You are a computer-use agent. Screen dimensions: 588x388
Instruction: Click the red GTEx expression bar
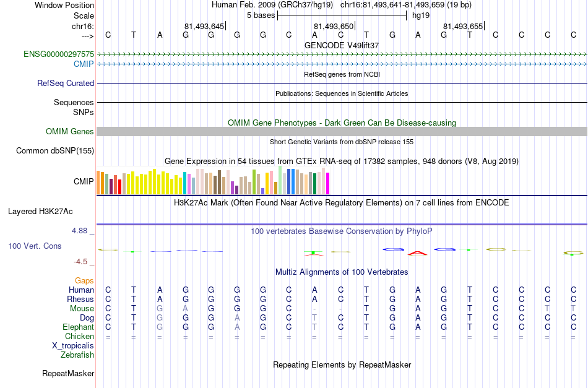point(119,187)
